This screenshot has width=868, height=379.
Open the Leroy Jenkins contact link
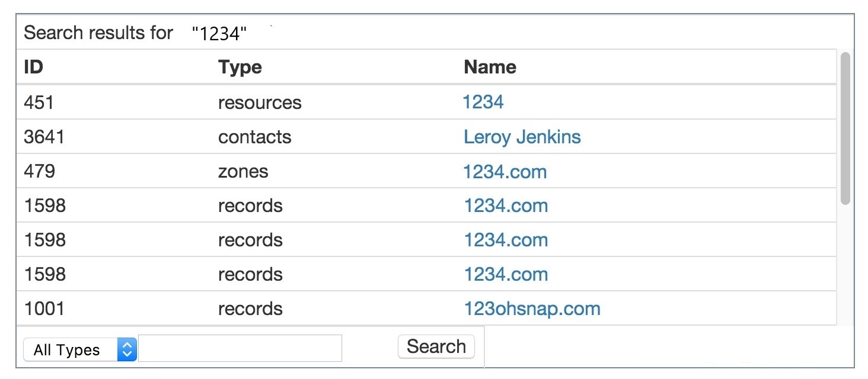click(522, 137)
